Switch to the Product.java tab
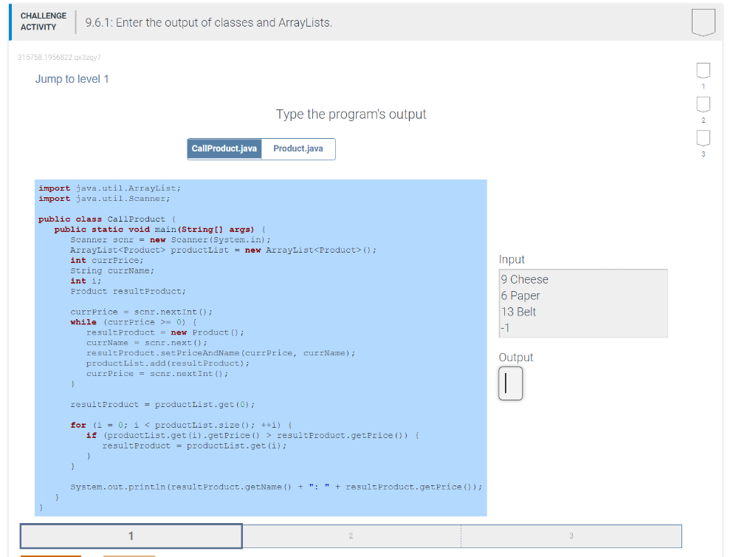756x557 pixels. coord(298,148)
